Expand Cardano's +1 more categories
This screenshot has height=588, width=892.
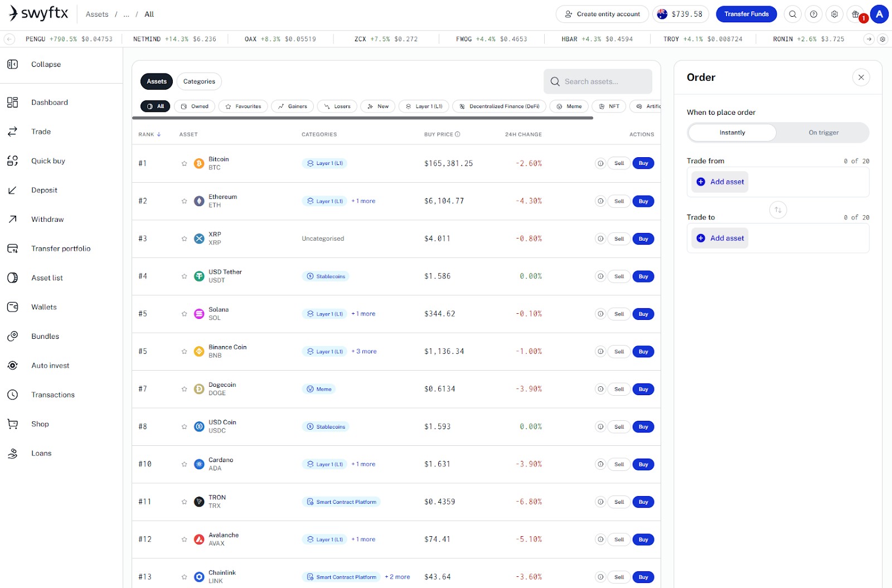(363, 464)
